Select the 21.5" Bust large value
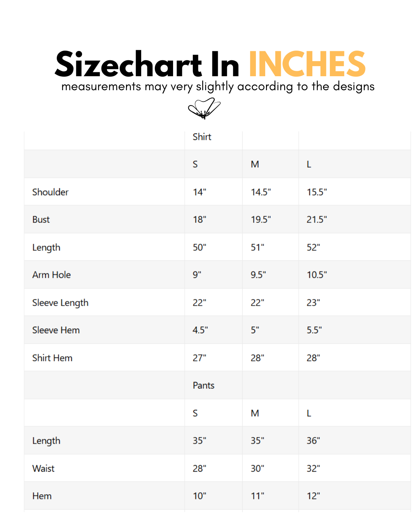This screenshot has width=420, height=525. pos(317,220)
